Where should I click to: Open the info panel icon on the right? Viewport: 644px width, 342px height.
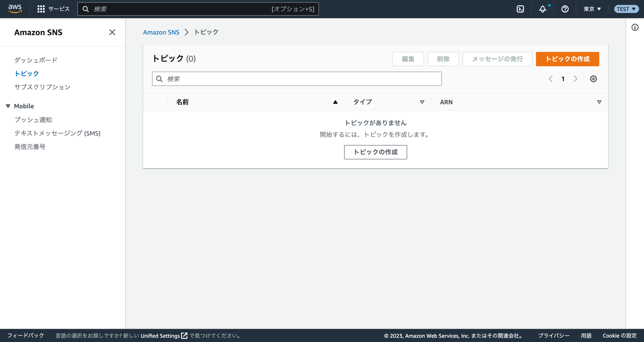635,28
